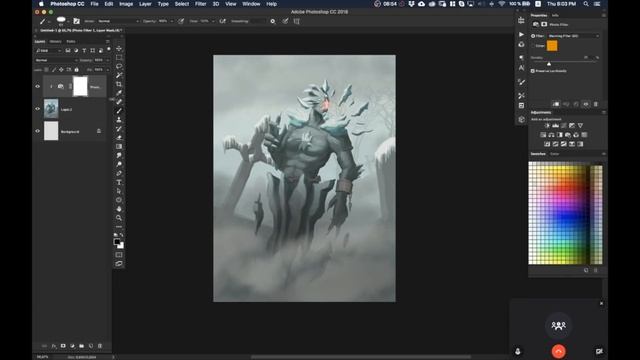Image resolution: width=640 pixels, height=360 pixels.
Task: Open the brush Opacity dropdown arrow
Action: click(x=172, y=21)
